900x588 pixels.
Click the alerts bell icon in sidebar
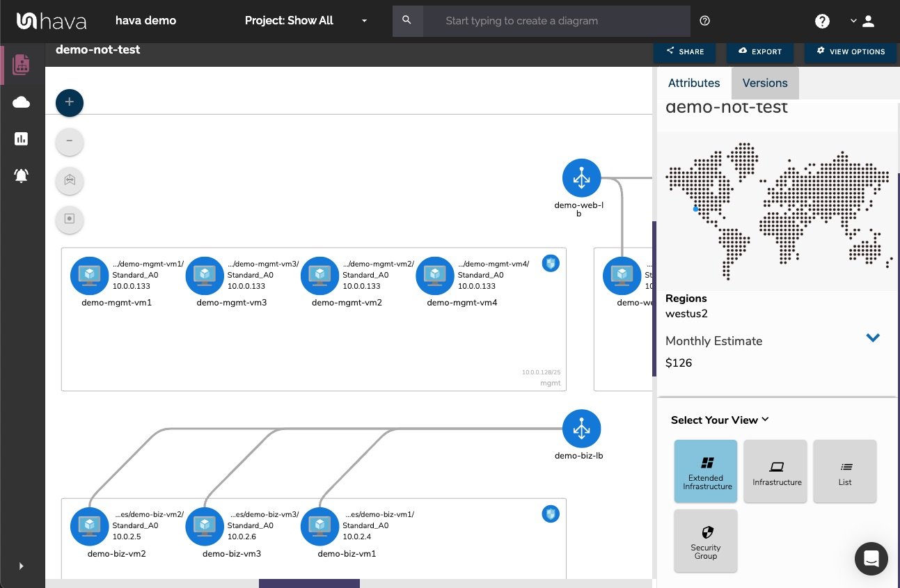[x=21, y=175]
